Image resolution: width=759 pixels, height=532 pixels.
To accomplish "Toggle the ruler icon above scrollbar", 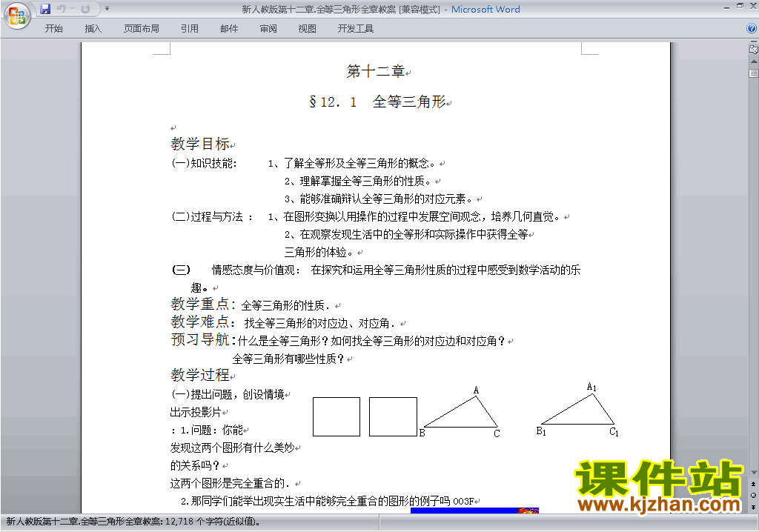I will [754, 49].
